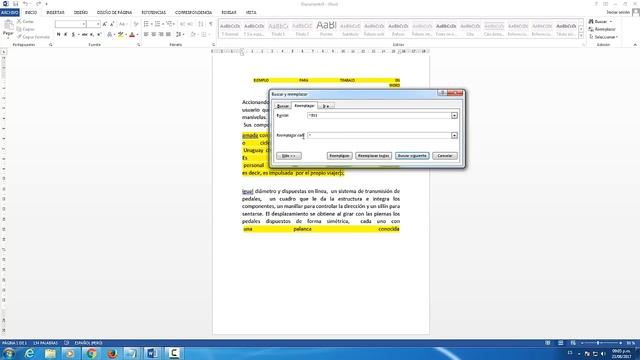Open text effects menu
Viewport: 640px width, 360px height.
(109, 35)
